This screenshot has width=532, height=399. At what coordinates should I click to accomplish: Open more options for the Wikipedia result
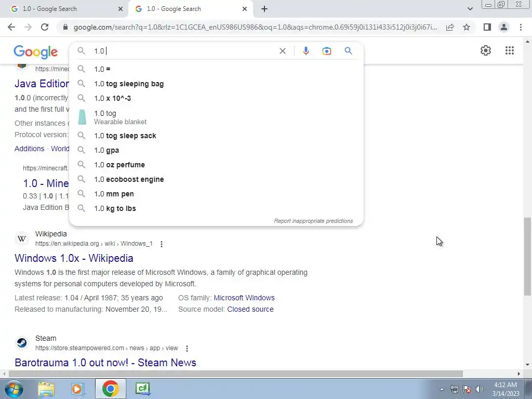point(162,244)
